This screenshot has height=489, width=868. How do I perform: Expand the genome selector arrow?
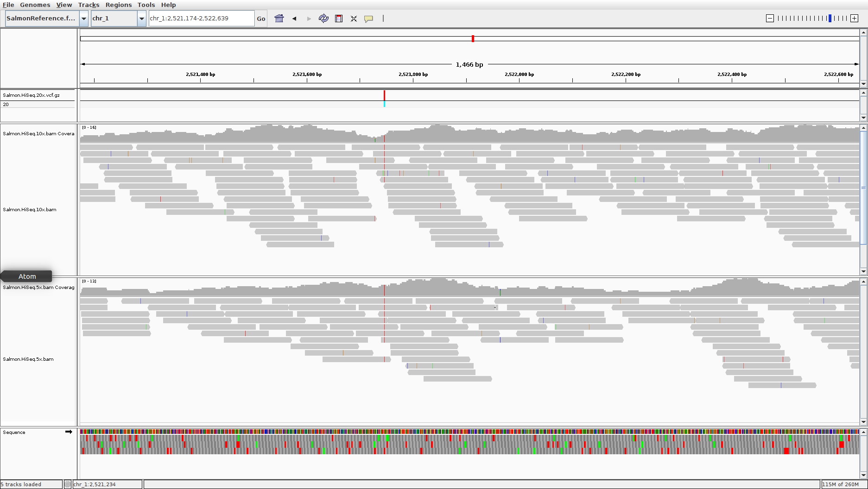click(x=84, y=19)
